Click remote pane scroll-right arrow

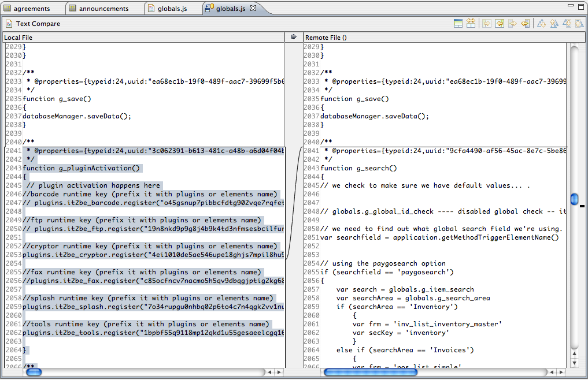tap(561, 372)
